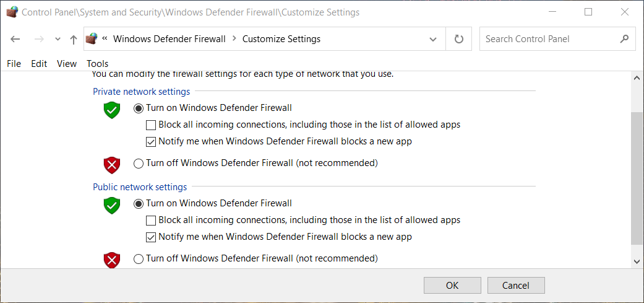Open the Edit menu
644x303 pixels.
(x=39, y=64)
